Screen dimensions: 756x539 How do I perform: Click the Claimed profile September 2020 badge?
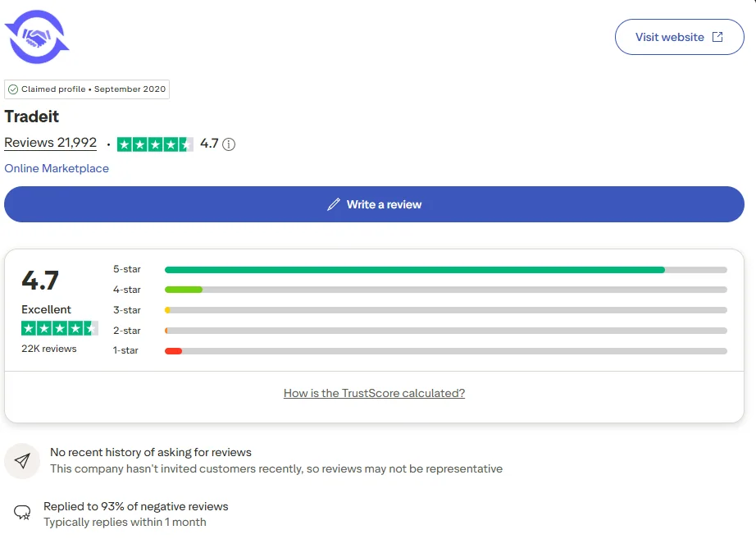[87, 89]
